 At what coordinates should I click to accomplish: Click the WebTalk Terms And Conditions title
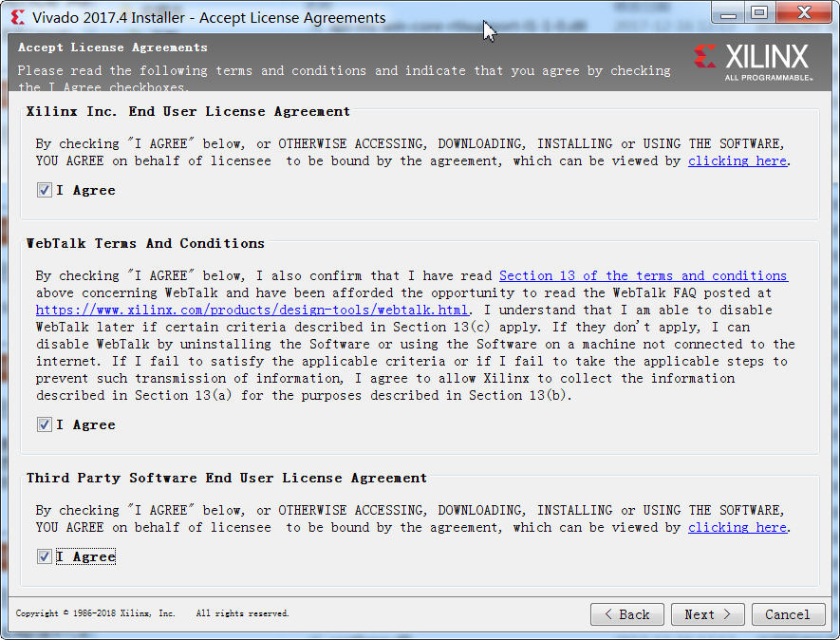(145, 243)
